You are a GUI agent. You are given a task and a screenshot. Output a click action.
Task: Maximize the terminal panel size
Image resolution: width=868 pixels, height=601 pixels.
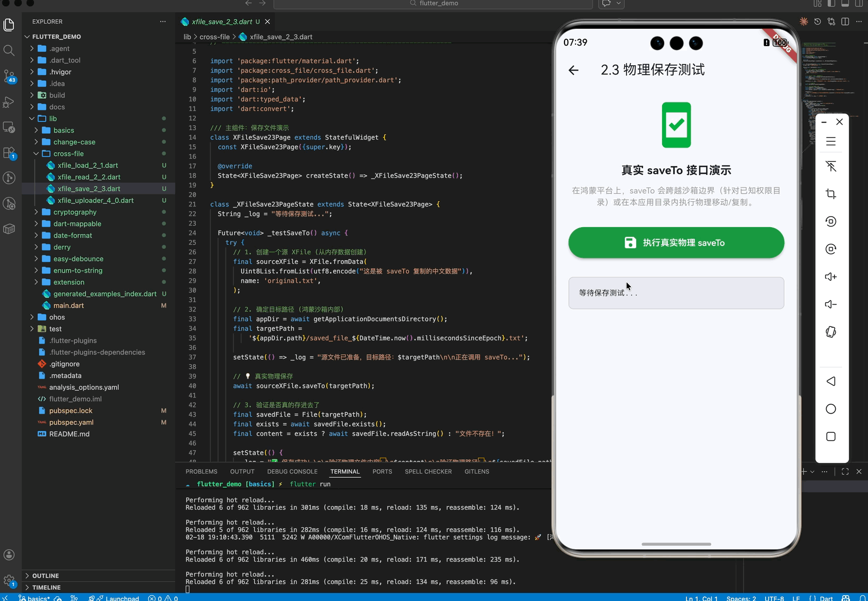tap(845, 471)
